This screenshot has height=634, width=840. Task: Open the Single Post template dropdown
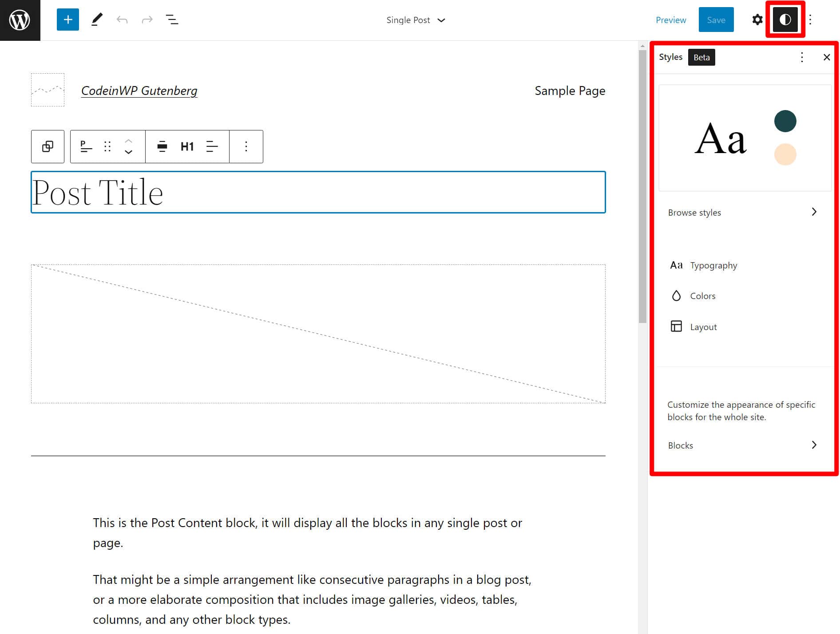(x=416, y=20)
